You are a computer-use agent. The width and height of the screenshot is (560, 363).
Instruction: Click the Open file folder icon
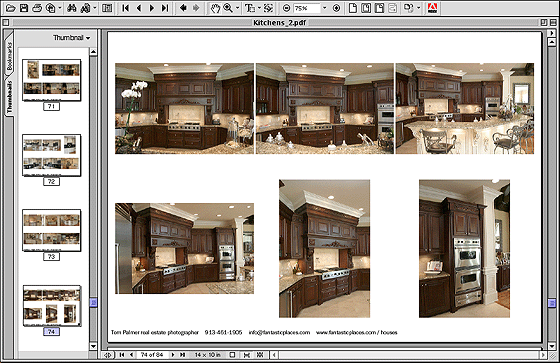10,8
